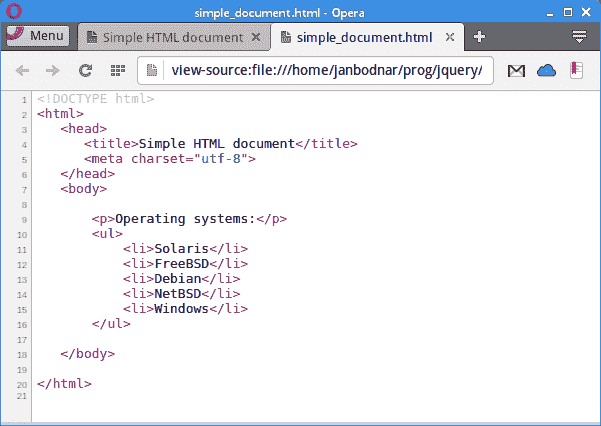
Task: Close the Opera window
Action: coord(586,12)
